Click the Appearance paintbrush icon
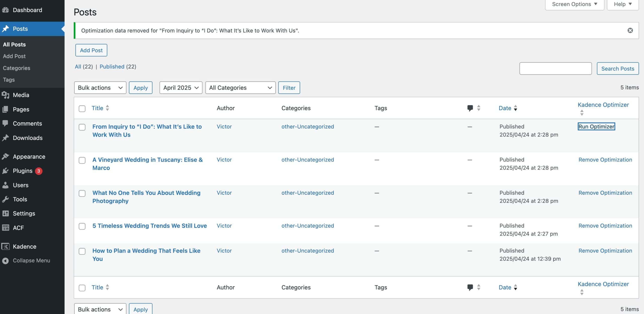 point(6,157)
